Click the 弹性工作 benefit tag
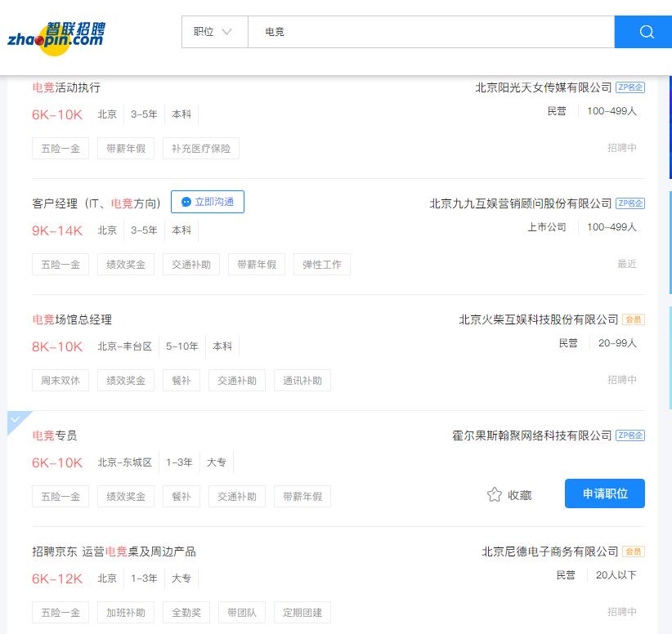 pos(321,265)
